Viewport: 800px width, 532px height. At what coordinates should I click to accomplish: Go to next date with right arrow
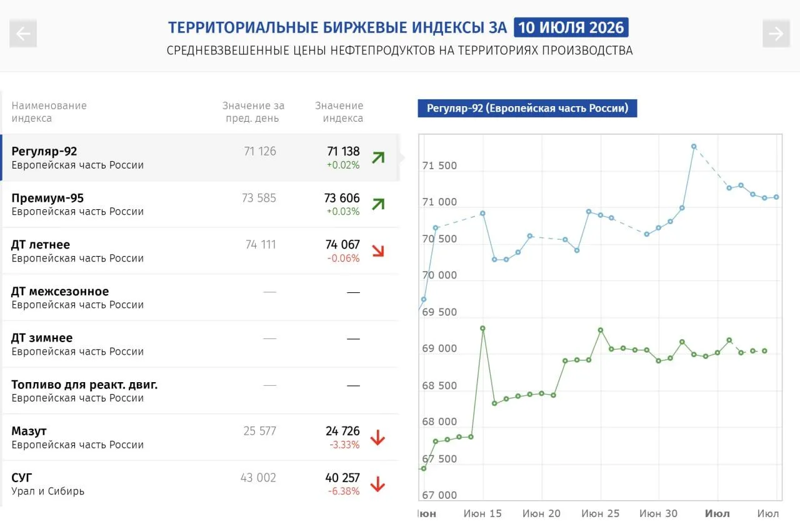[776, 34]
